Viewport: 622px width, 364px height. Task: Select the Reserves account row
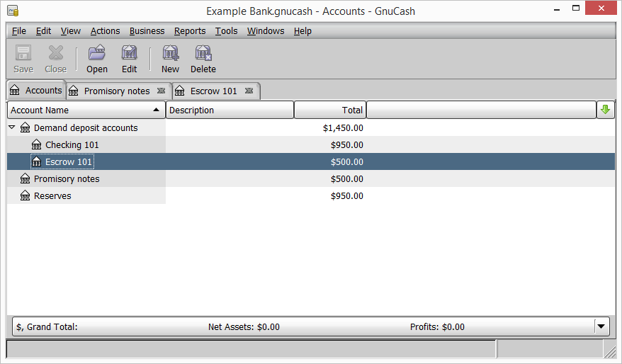pyautogui.click(x=52, y=195)
